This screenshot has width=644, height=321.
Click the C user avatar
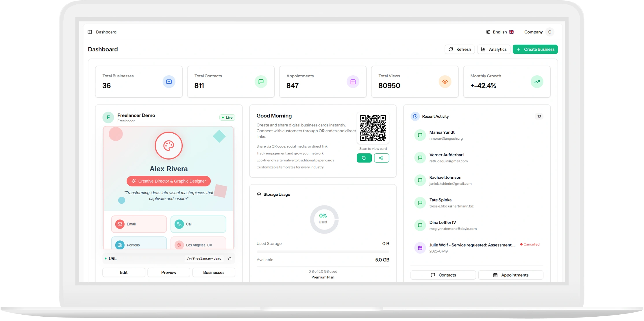[549, 32]
